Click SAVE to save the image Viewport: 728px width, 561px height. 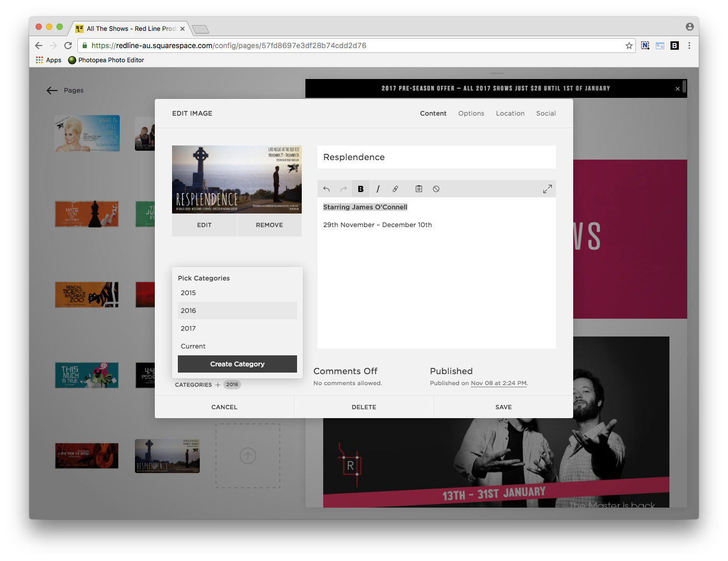tap(504, 407)
